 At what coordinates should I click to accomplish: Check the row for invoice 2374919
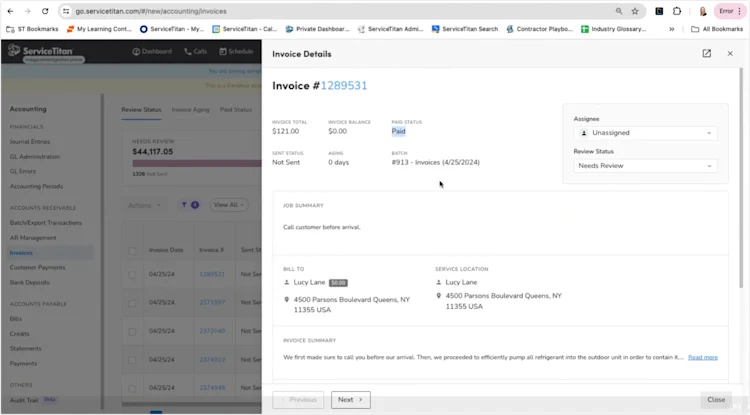(132, 360)
